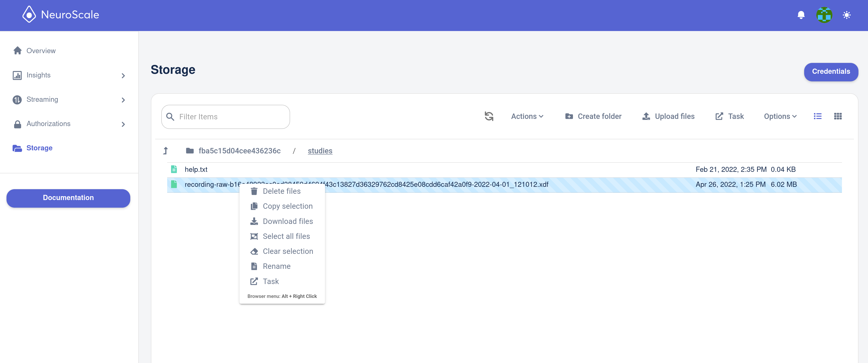Image resolution: width=868 pixels, height=363 pixels.
Task: Click the root folder icon in breadcrumb
Action: 190,151
